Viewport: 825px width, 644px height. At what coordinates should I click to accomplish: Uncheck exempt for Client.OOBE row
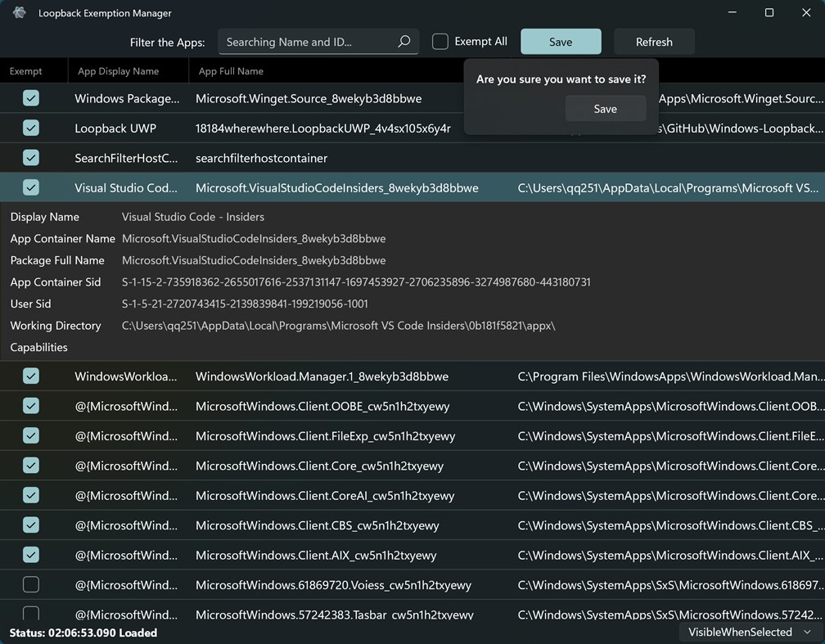[x=31, y=406]
